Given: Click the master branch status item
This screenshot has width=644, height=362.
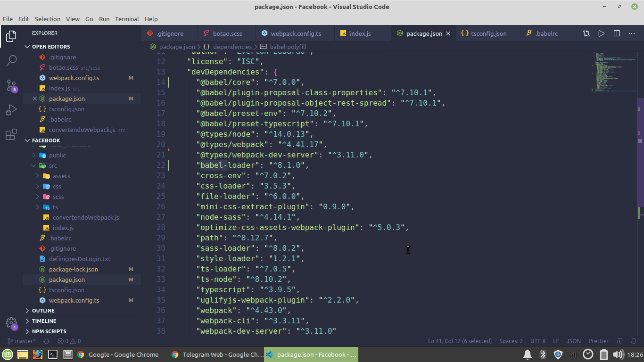Looking at the screenshot, I should pos(21,341).
